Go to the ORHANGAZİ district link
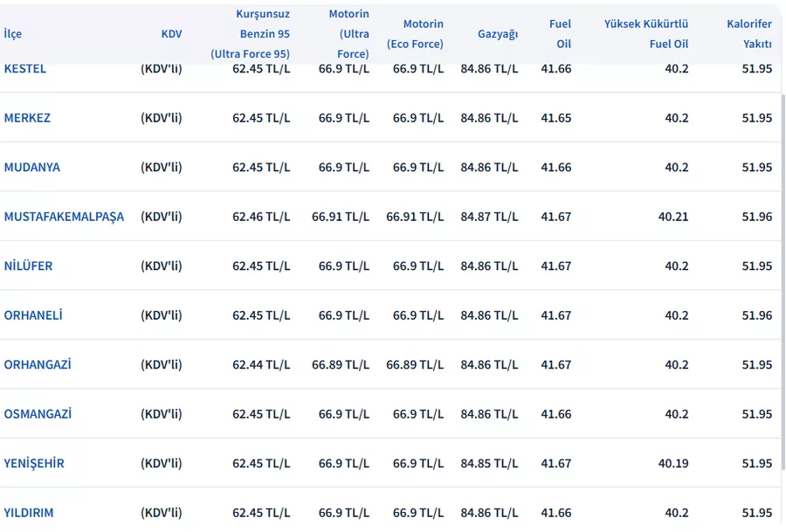 pos(38,364)
